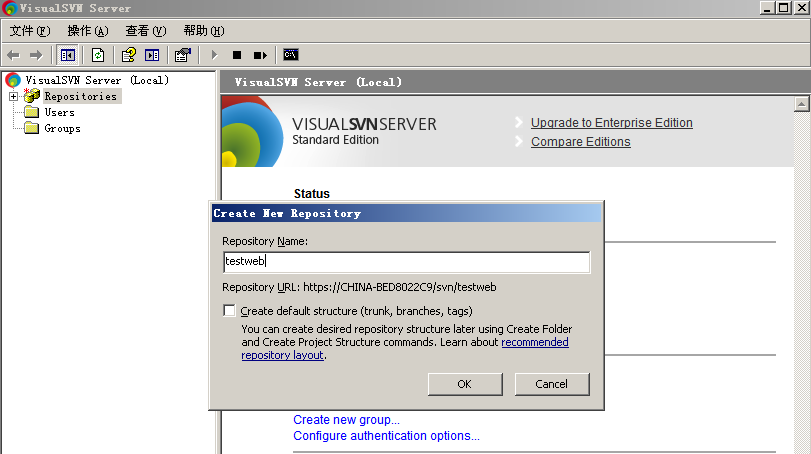The image size is (811, 454).
Task: Click the Create new group... link
Action: (x=346, y=420)
